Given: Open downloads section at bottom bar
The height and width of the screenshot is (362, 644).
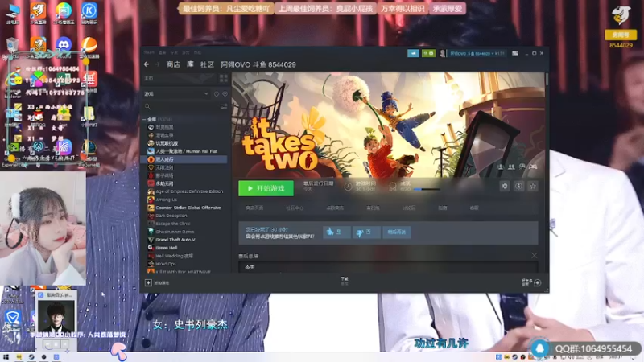Looking at the screenshot, I should coord(345,281).
